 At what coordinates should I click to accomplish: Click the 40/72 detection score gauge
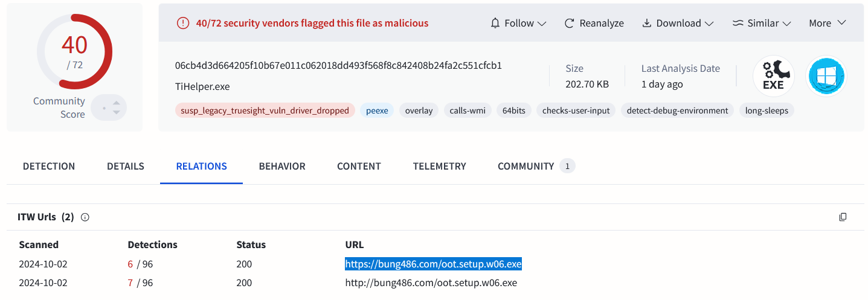[x=74, y=51]
